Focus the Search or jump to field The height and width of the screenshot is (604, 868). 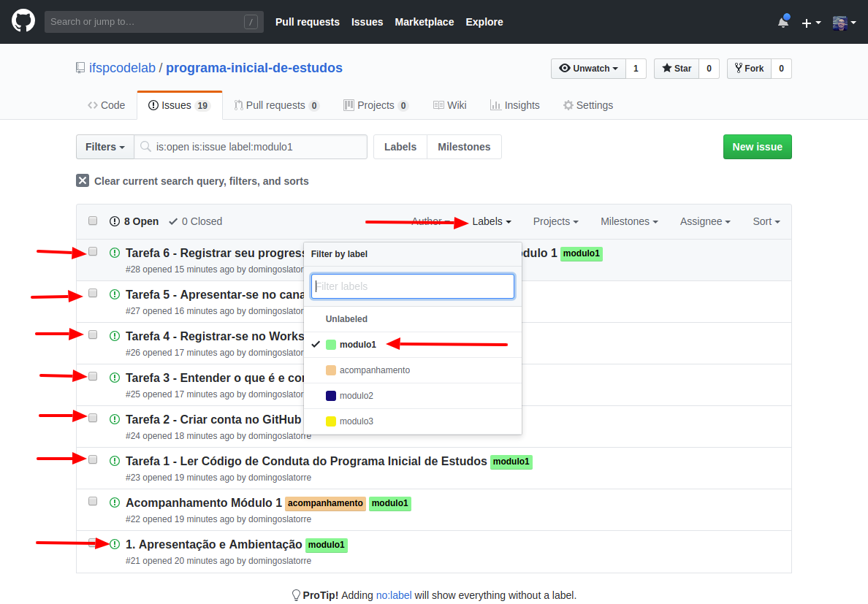pyautogui.click(x=154, y=22)
